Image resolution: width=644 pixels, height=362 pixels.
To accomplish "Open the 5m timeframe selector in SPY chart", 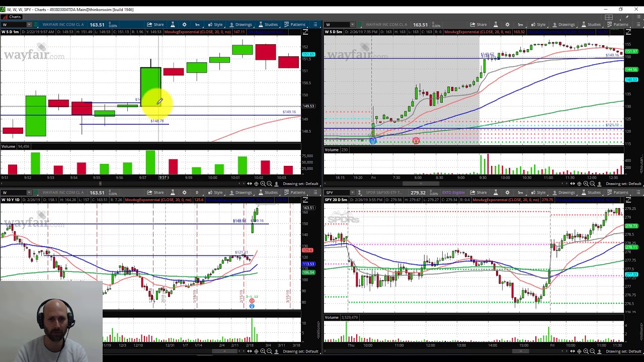I will click(x=520, y=193).
